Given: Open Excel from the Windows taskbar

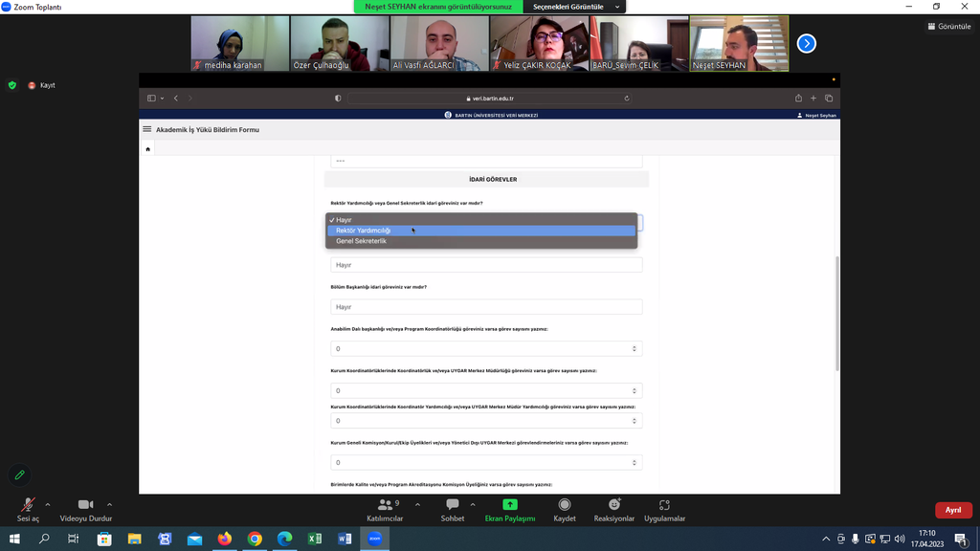Looking at the screenshot, I should point(314,539).
